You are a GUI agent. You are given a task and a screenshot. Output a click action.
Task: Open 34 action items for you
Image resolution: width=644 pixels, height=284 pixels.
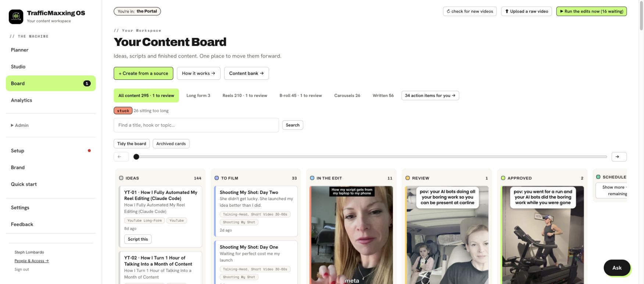[x=430, y=96]
